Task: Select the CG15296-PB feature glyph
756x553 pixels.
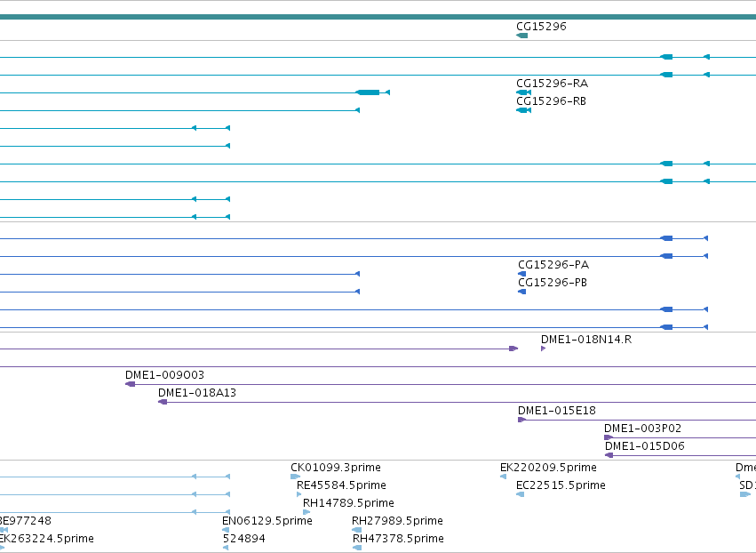Action: [521, 292]
